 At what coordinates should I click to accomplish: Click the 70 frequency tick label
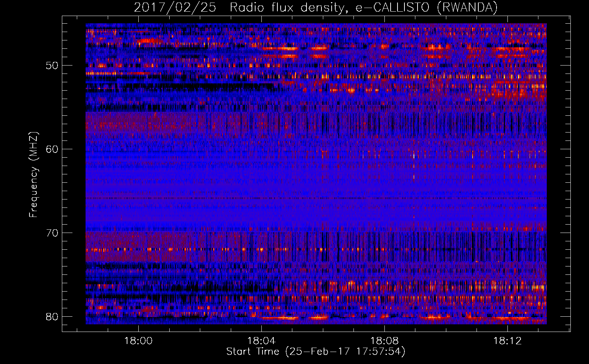click(52, 233)
